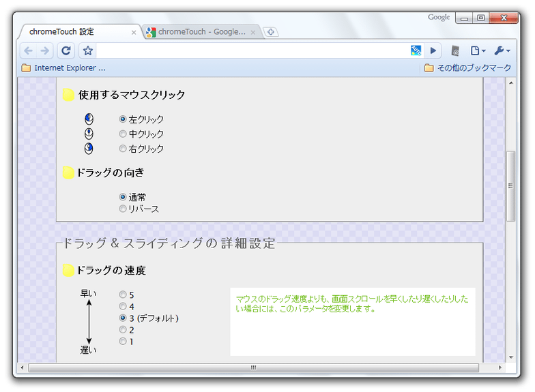Select the リバース drag direction option
This screenshot has height=392, width=535.
pos(123,209)
